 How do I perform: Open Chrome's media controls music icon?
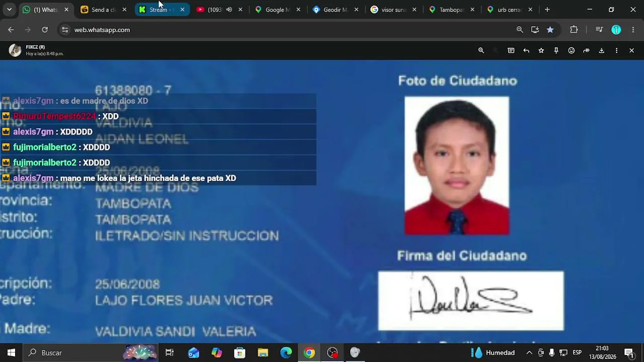coord(599,30)
